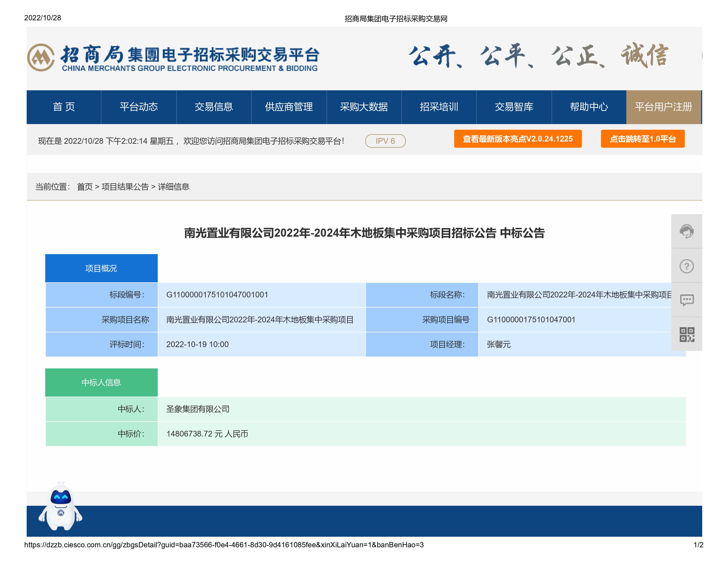The width and height of the screenshot is (728, 563).
Task: Click the IPV 6 badge
Action: click(x=385, y=141)
